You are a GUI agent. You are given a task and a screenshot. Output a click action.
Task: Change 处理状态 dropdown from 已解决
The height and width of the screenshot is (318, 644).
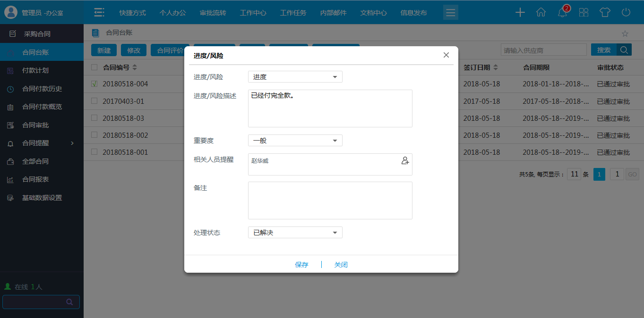pos(295,232)
